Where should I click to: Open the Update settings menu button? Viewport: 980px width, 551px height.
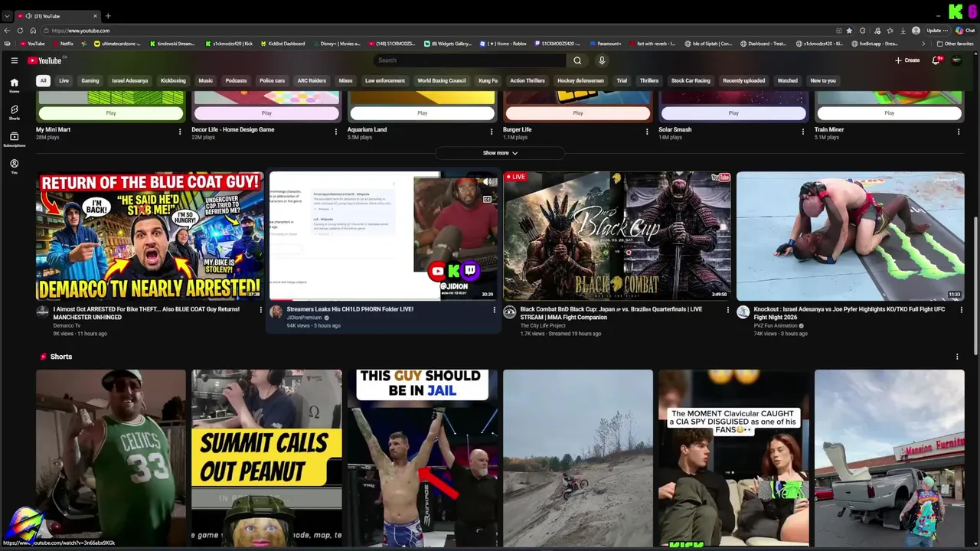(937, 31)
